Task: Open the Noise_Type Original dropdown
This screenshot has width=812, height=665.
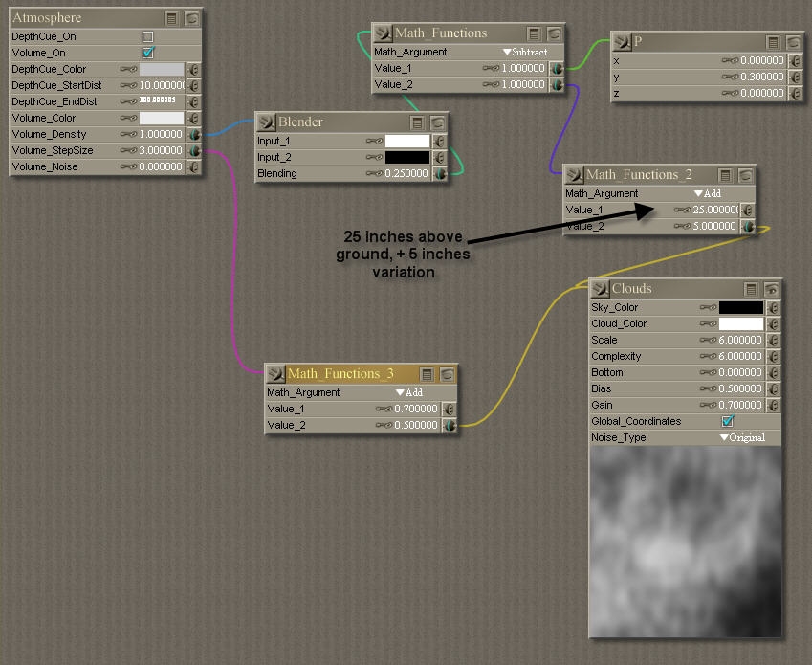Action: coord(742,437)
